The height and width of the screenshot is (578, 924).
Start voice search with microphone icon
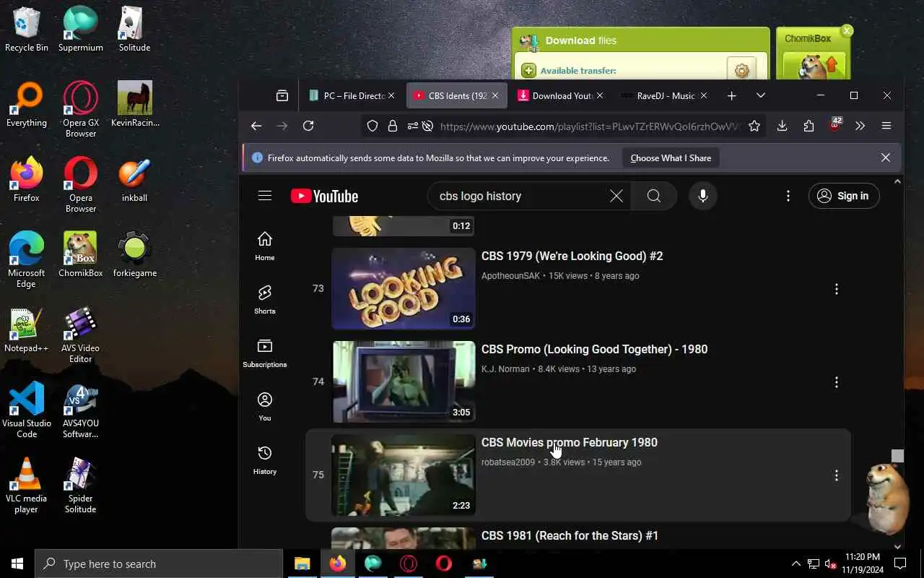702,196
